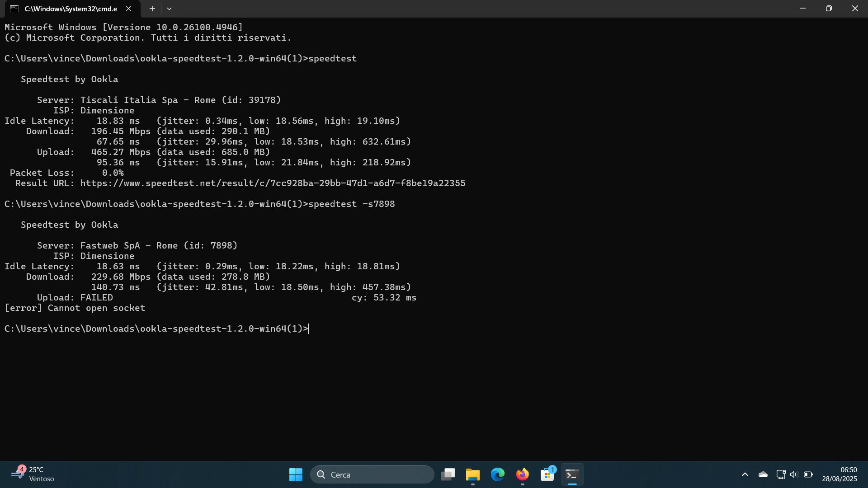Click the battery status tray icon
The image size is (868, 488).
click(808, 474)
